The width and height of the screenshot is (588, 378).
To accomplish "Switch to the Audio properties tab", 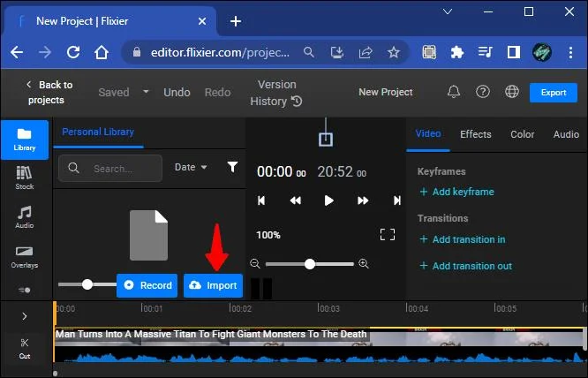I will click(x=566, y=134).
